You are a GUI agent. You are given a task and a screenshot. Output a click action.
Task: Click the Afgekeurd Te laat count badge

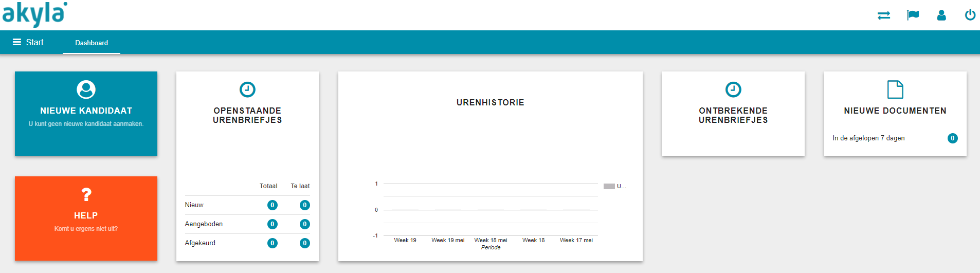(x=305, y=243)
